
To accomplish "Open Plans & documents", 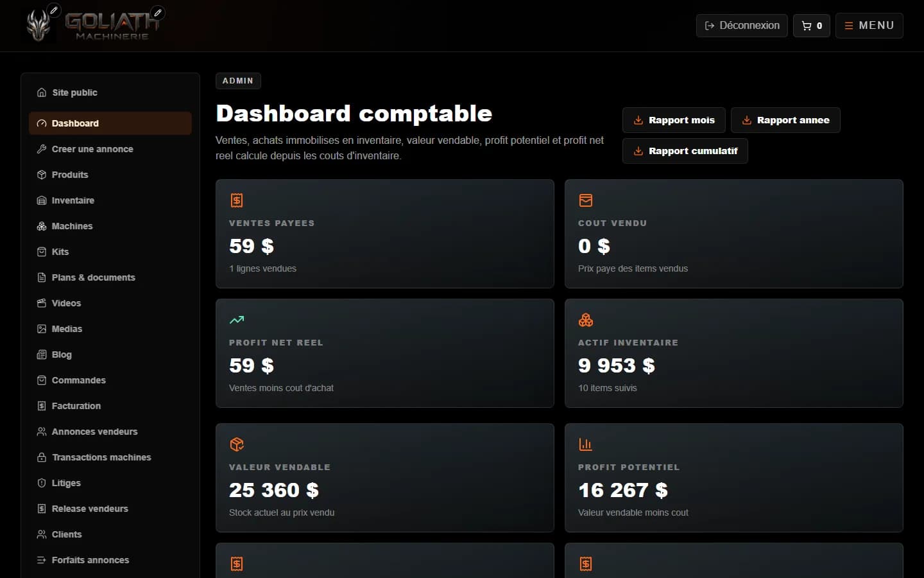I will 110,277.
